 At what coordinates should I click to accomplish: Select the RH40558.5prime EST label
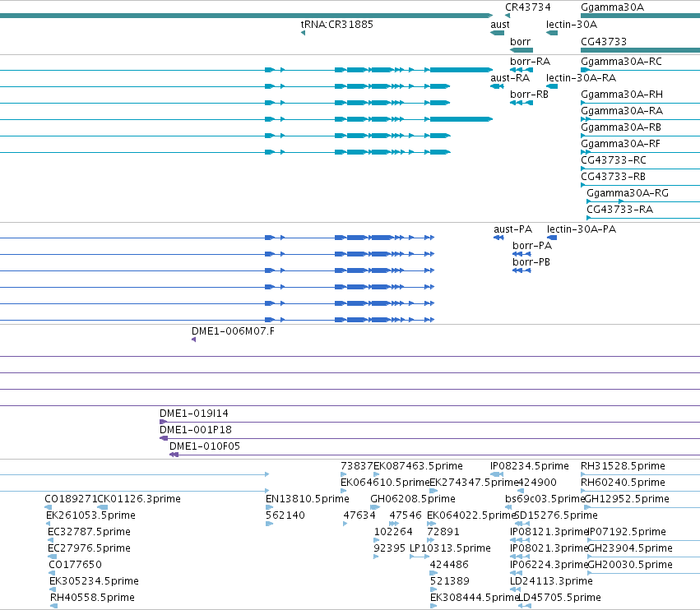click(92, 598)
